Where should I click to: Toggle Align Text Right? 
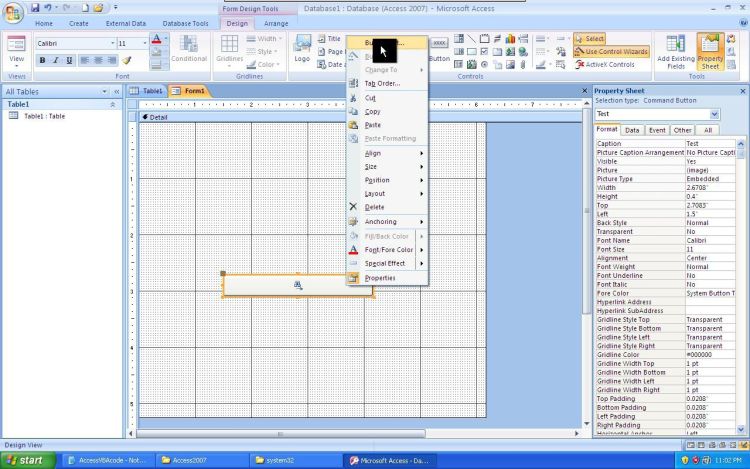[111, 60]
